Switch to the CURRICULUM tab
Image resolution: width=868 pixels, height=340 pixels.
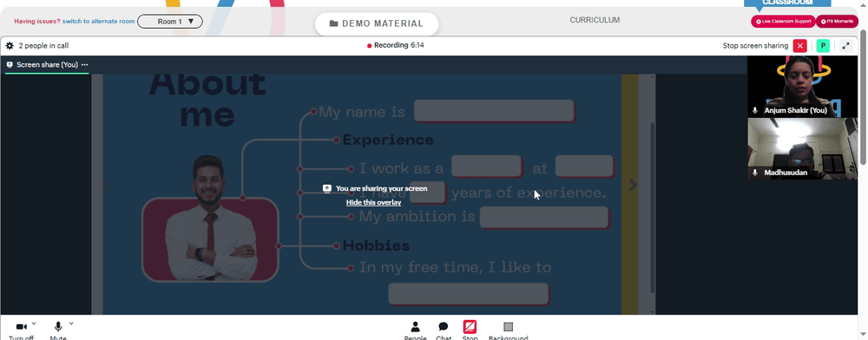click(595, 20)
